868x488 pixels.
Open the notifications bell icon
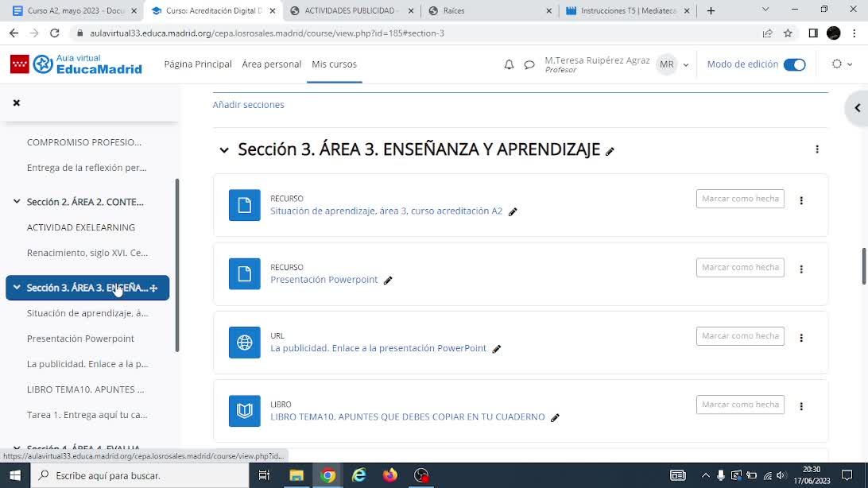coord(509,64)
